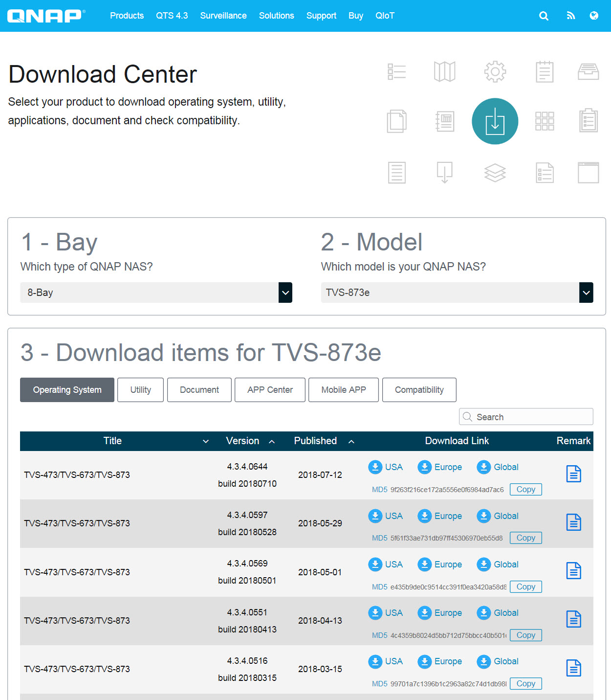The height and width of the screenshot is (700, 611).
Task: Open the globe region selector icon
Action: pyautogui.click(x=594, y=16)
